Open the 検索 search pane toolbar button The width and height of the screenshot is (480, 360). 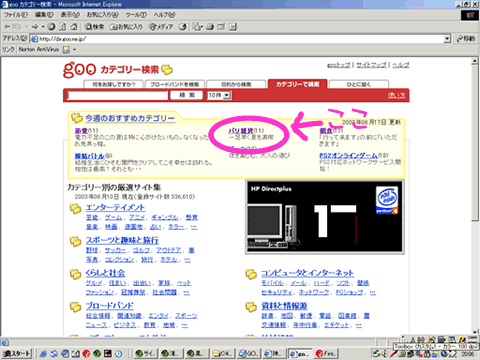[94, 27]
